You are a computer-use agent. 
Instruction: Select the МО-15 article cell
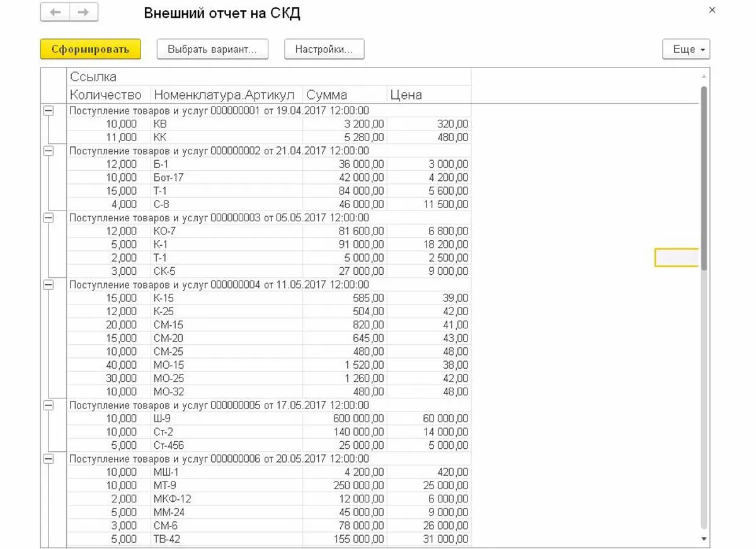click(x=227, y=365)
